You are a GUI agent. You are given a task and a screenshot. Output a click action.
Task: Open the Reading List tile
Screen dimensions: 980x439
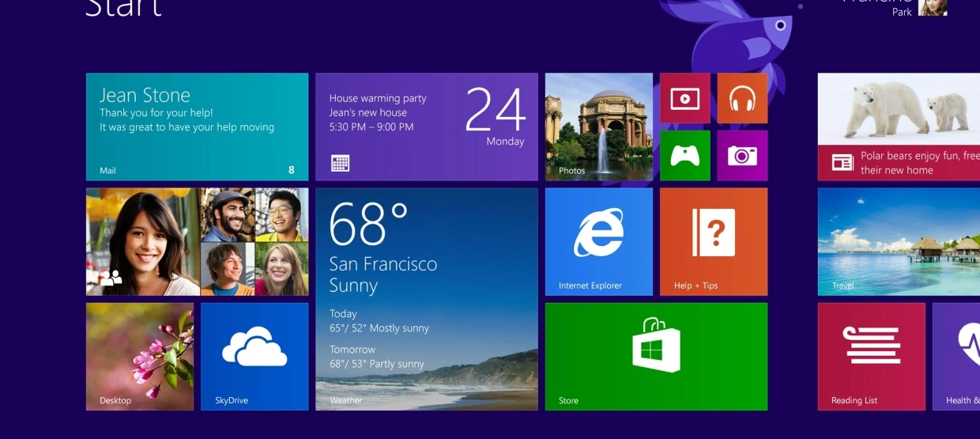(871, 356)
